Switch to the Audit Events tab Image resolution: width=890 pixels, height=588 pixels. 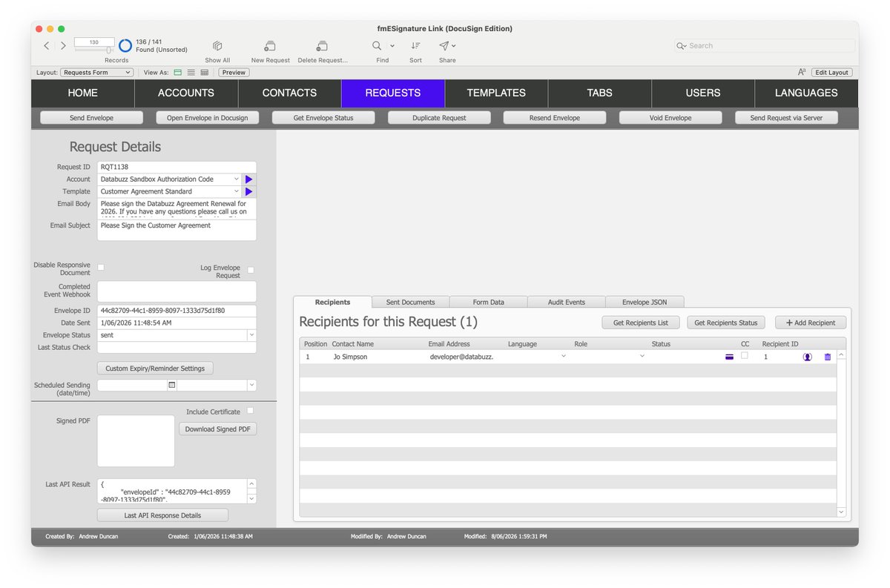567,302
